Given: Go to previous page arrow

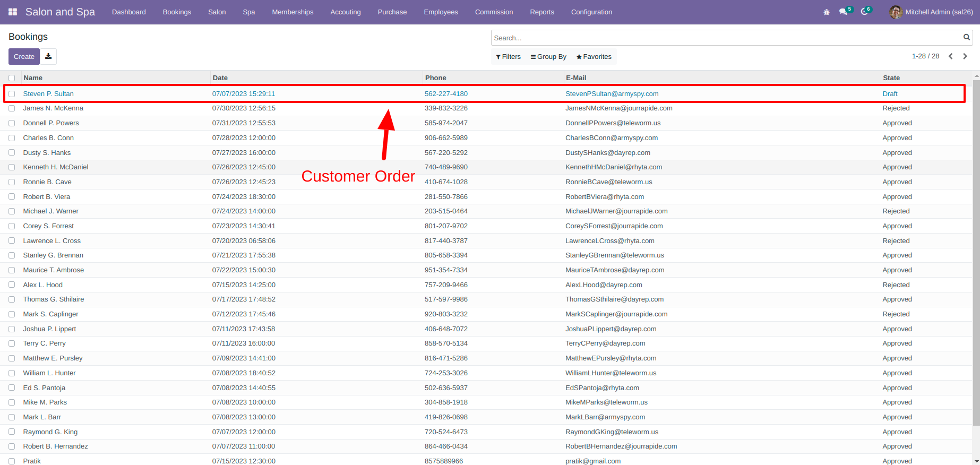Looking at the screenshot, I should point(951,56).
